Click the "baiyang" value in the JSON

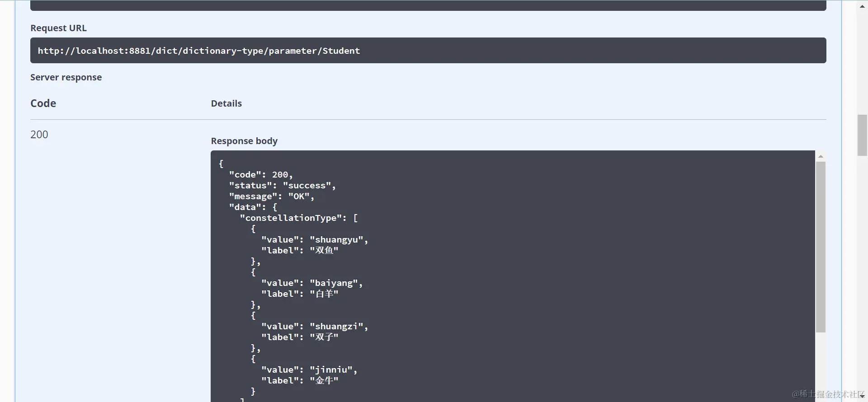[x=336, y=283]
